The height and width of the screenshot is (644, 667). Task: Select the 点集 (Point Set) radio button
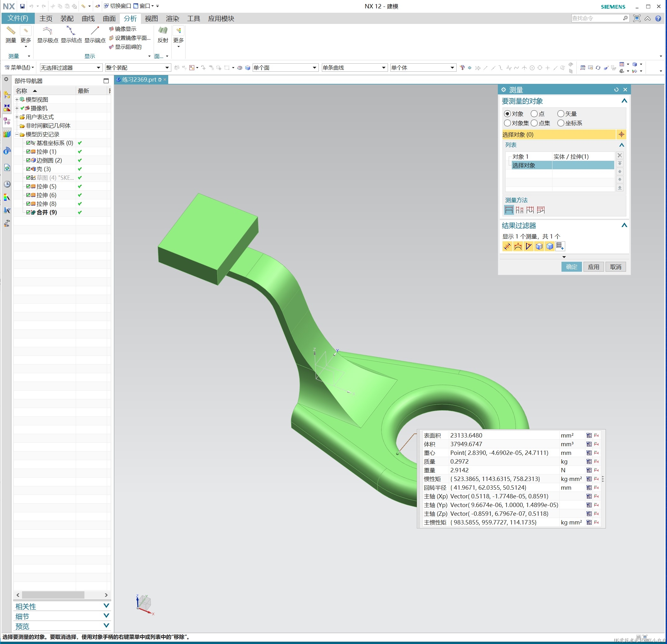pos(534,123)
